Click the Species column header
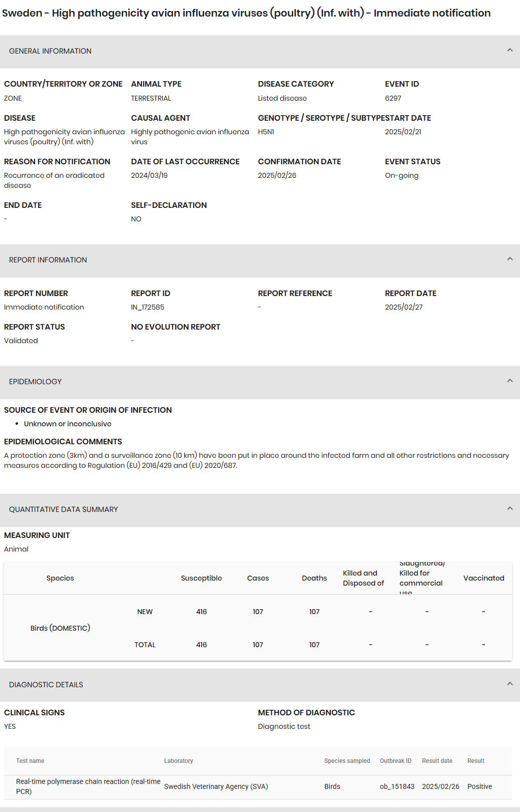Image resolution: width=520 pixels, height=812 pixels. [x=60, y=578]
